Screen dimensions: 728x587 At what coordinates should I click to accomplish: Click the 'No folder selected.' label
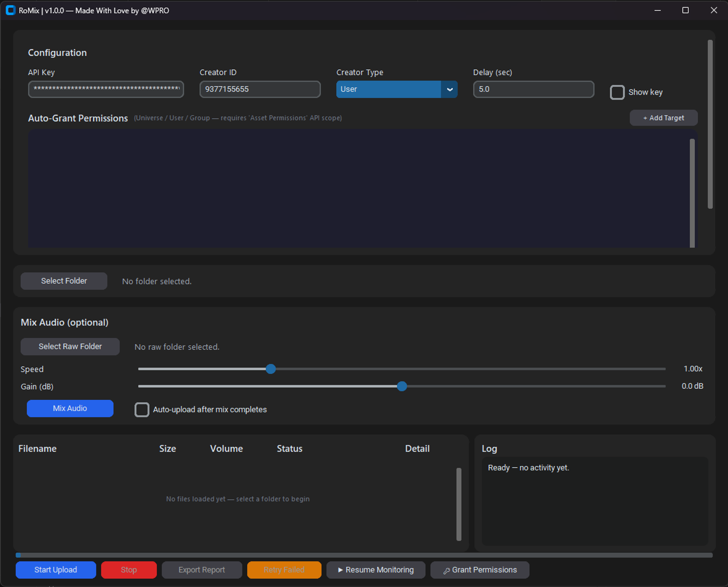[x=157, y=281]
